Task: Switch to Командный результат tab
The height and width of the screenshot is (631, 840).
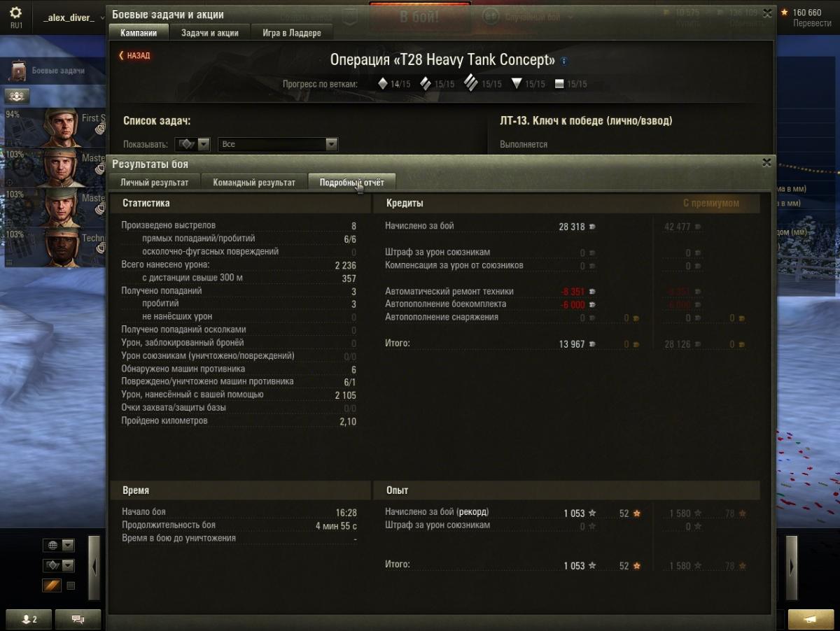Action: 254,183
